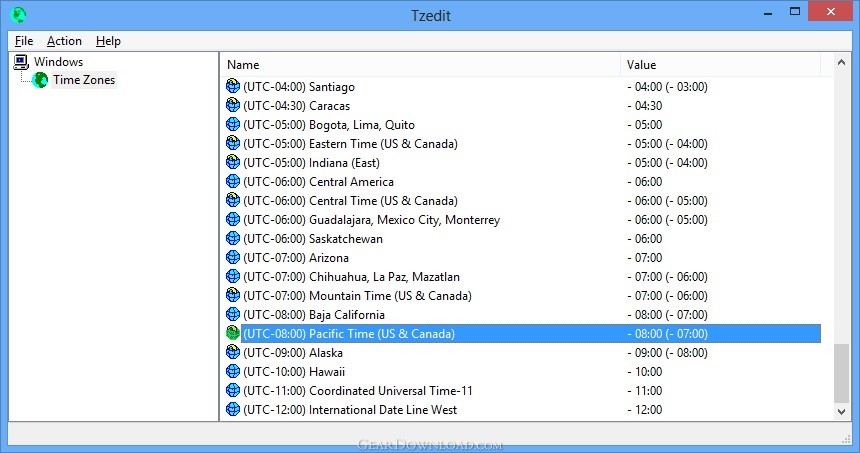Click the globe icon beside Saskatchewan

(233, 238)
